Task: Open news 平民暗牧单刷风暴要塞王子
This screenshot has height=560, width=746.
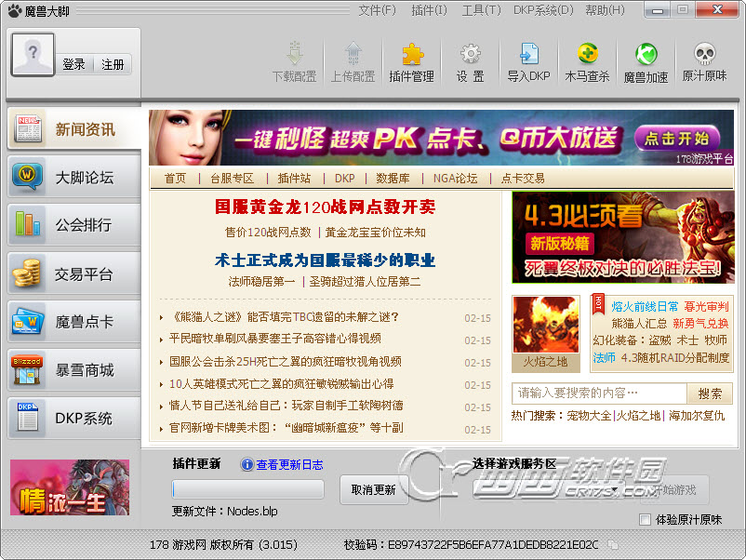Action: [x=275, y=339]
